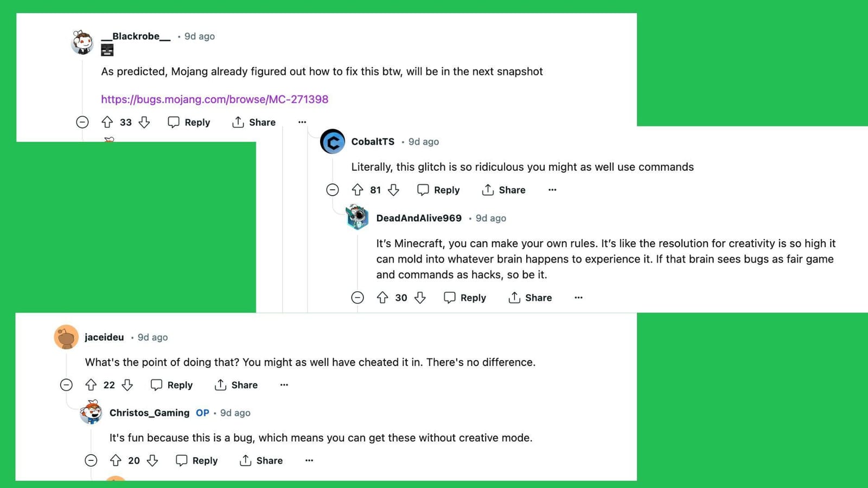Downvote __Blackrobe__'s comment
This screenshot has width=868, height=488.
[x=144, y=123]
